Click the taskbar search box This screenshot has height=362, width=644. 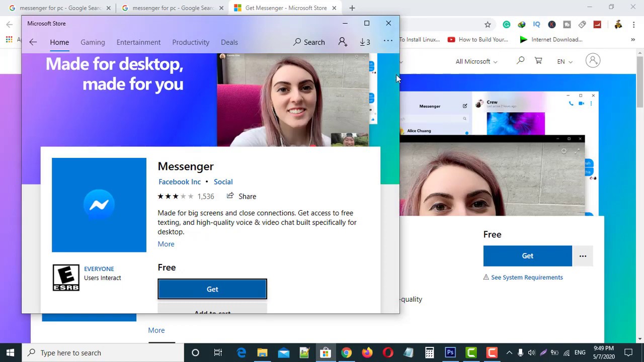click(x=103, y=353)
